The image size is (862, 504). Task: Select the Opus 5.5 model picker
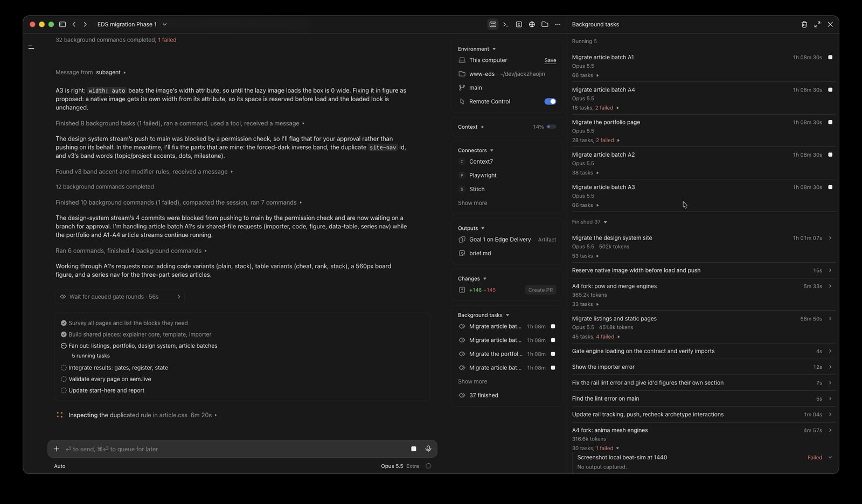pos(392,466)
